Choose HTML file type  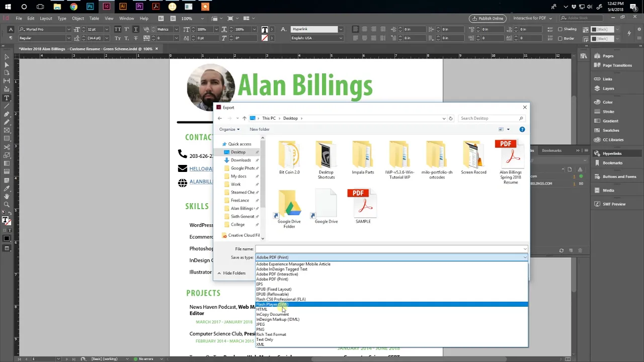coord(392,309)
